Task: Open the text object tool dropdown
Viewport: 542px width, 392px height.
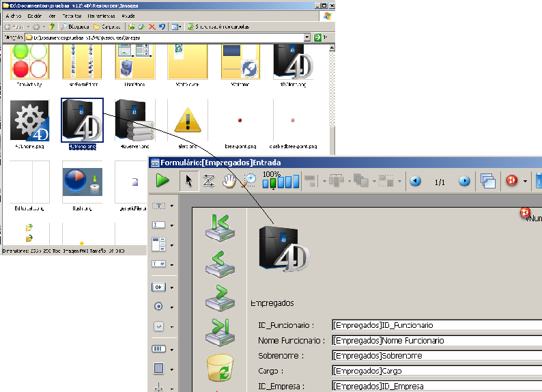Action: [172, 206]
